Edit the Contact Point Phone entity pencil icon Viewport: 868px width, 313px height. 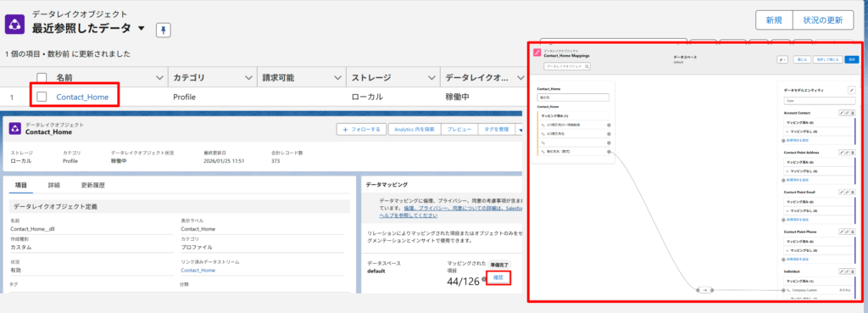[842, 232]
